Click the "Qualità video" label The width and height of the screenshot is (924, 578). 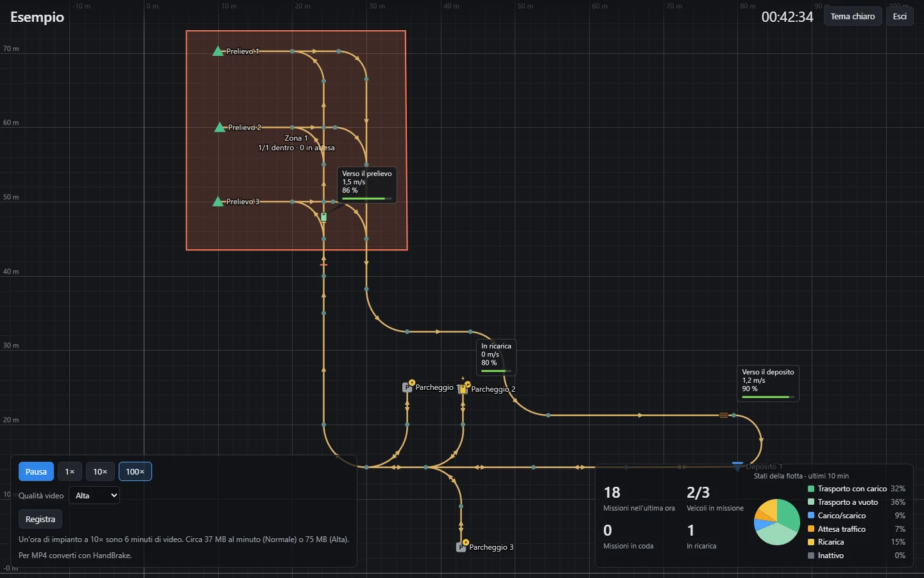click(x=41, y=496)
